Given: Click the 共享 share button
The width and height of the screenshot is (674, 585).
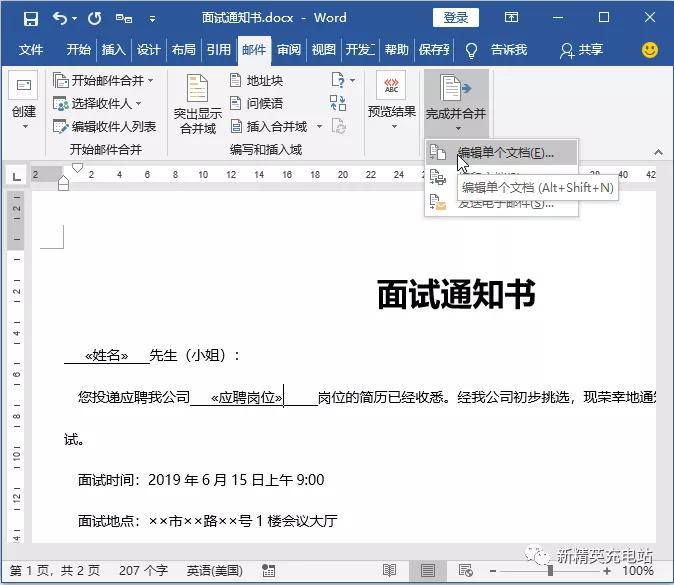Looking at the screenshot, I should click(x=581, y=50).
